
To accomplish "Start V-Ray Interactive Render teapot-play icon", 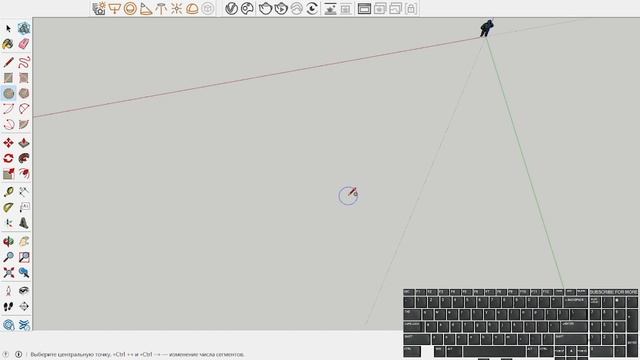I will tap(281, 8).
